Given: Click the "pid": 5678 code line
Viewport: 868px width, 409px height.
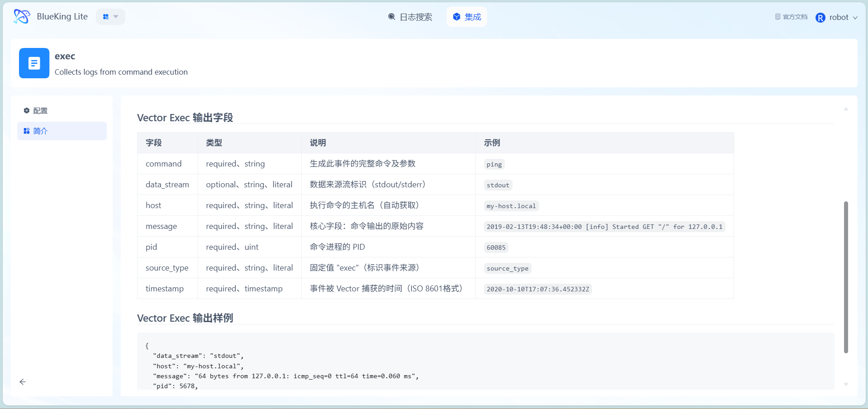Looking at the screenshot, I should pyautogui.click(x=175, y=386).
